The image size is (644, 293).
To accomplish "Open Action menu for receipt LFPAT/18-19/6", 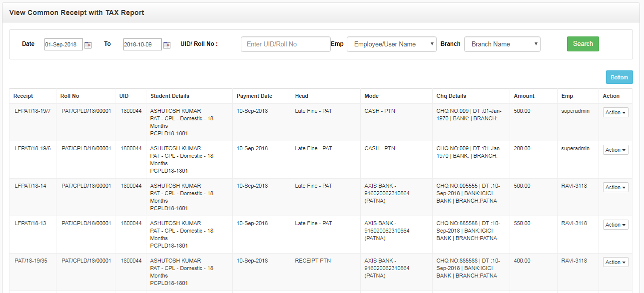I will (x=616, y=150).
